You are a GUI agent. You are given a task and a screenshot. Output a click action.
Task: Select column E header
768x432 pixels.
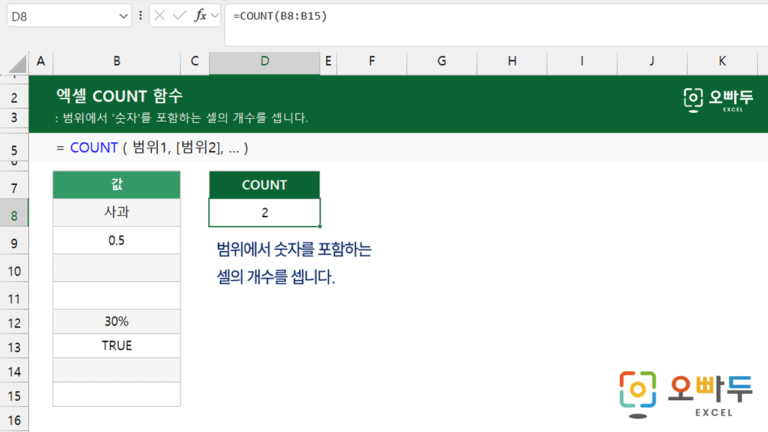(x=328, y=62)
